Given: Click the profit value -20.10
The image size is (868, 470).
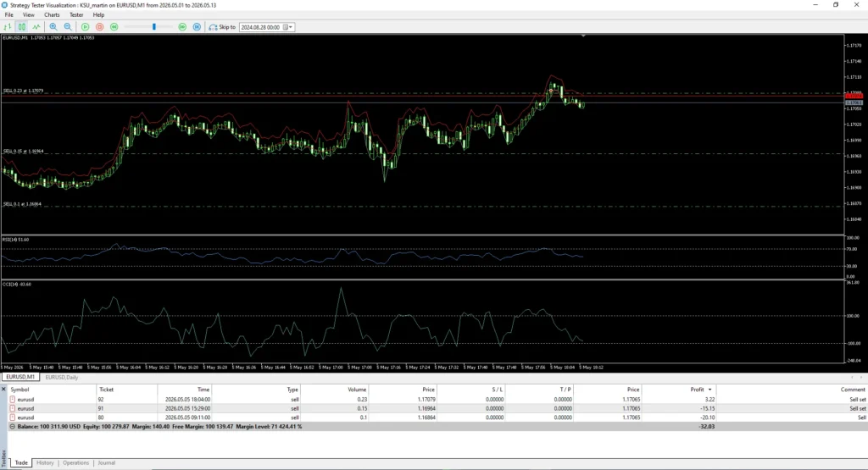Looking at the screenshot, I should pyautogui.click(x=708, y=417).
